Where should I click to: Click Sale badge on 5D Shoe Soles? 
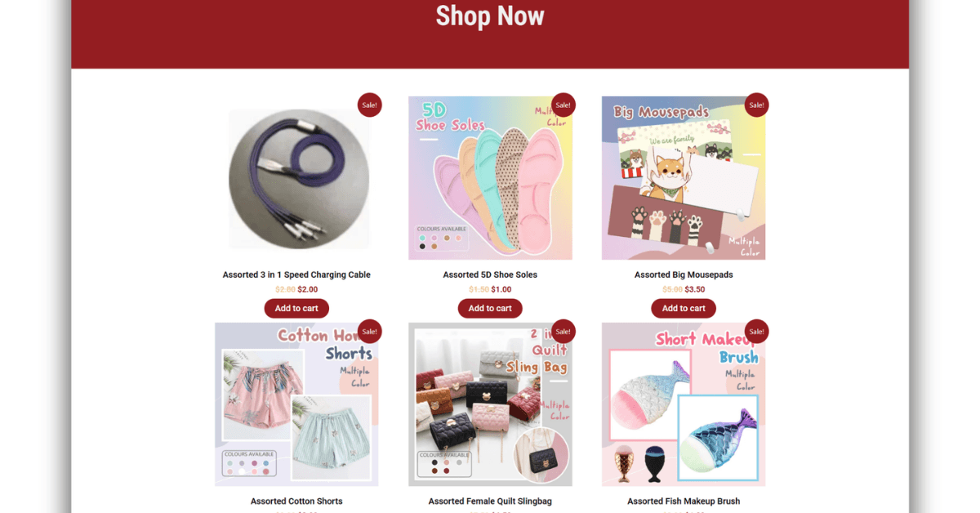tap(563, 105)
